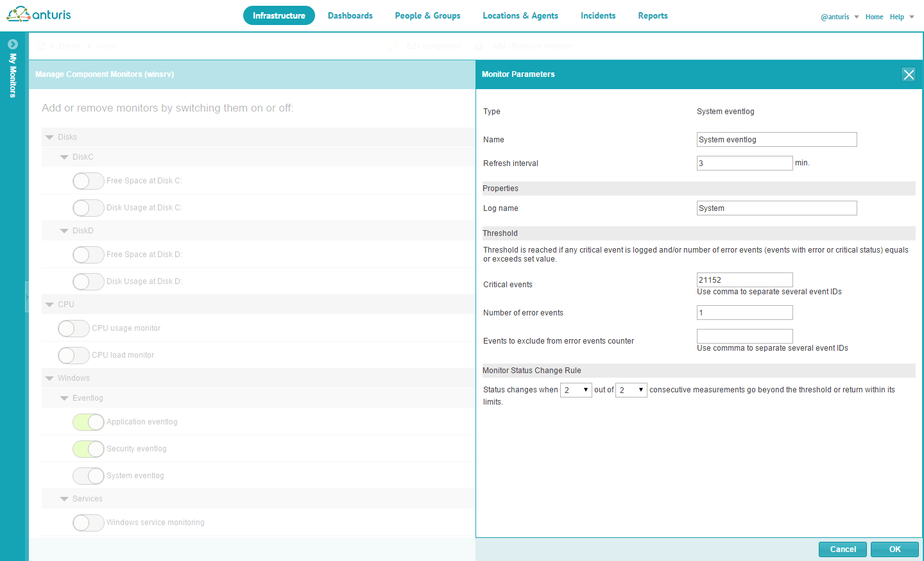Click the Cancel button

843,549
